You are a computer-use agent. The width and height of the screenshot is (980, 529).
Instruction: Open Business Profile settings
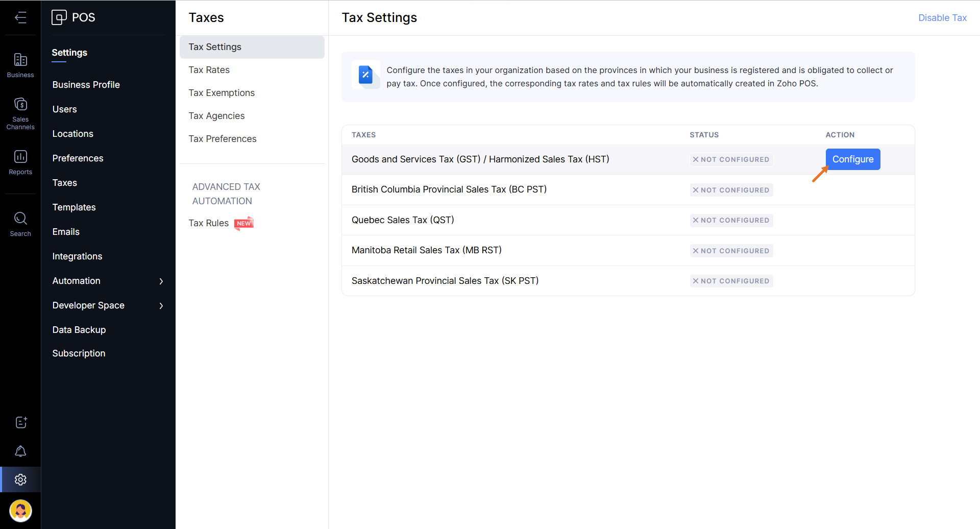tap(86, 85)
